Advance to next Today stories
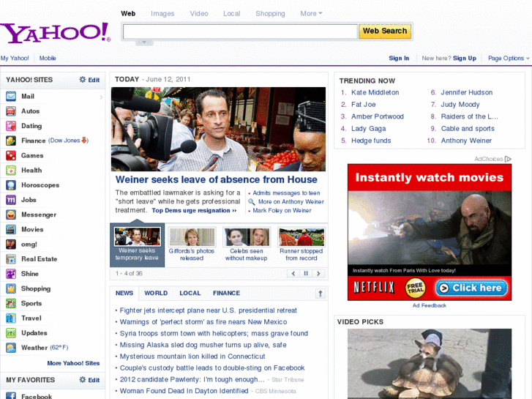Viewport: 532px width, 399px height. tap(318, 273)
